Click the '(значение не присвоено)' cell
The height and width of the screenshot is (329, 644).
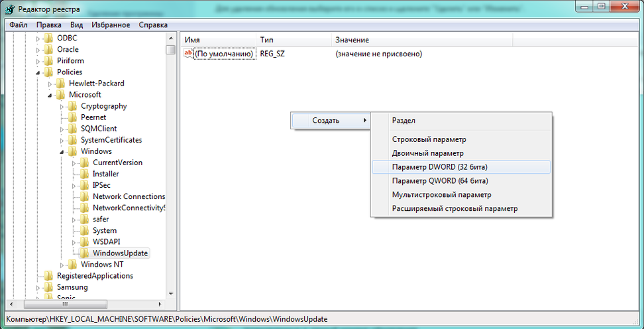tap(379, 54)
